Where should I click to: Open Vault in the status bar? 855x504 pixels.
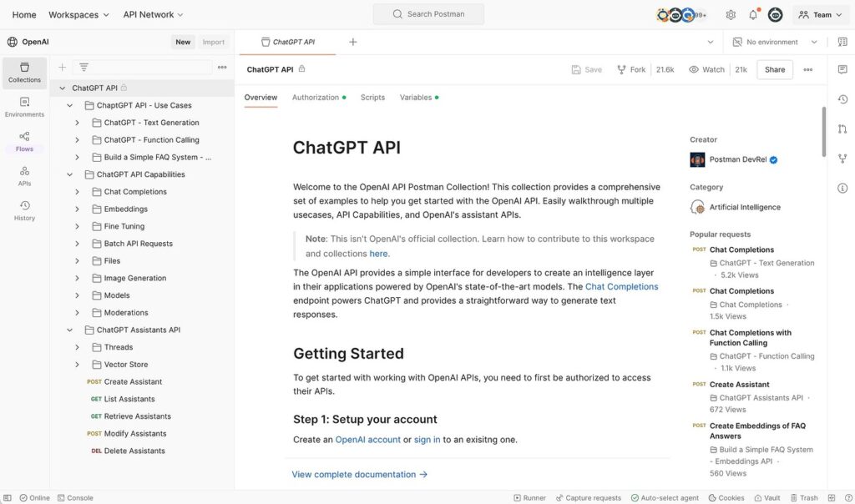[767, 498]
